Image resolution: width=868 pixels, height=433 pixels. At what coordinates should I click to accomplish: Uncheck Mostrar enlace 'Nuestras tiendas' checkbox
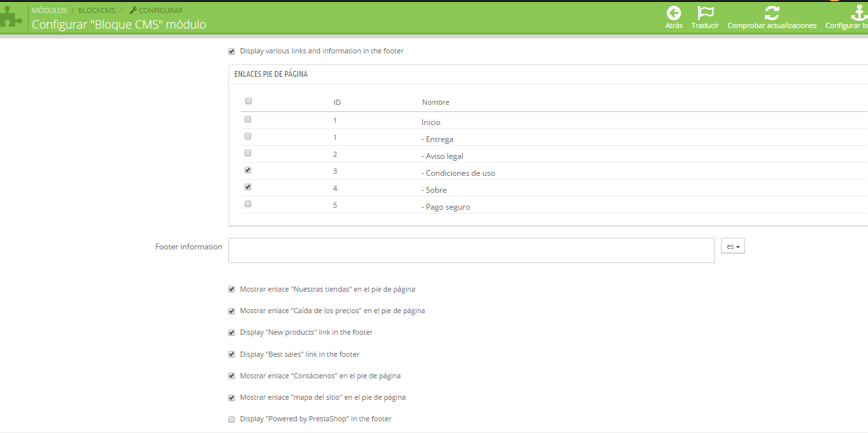pos(232,290)
